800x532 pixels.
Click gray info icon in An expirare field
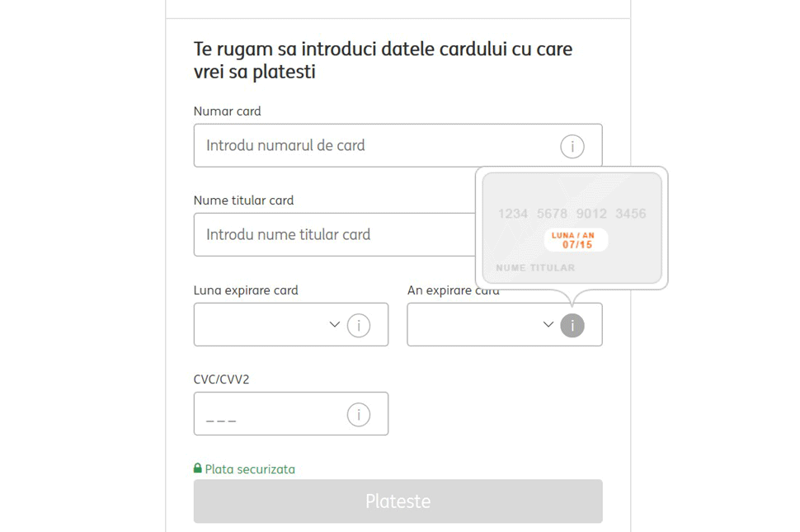[x=572, y=325]
